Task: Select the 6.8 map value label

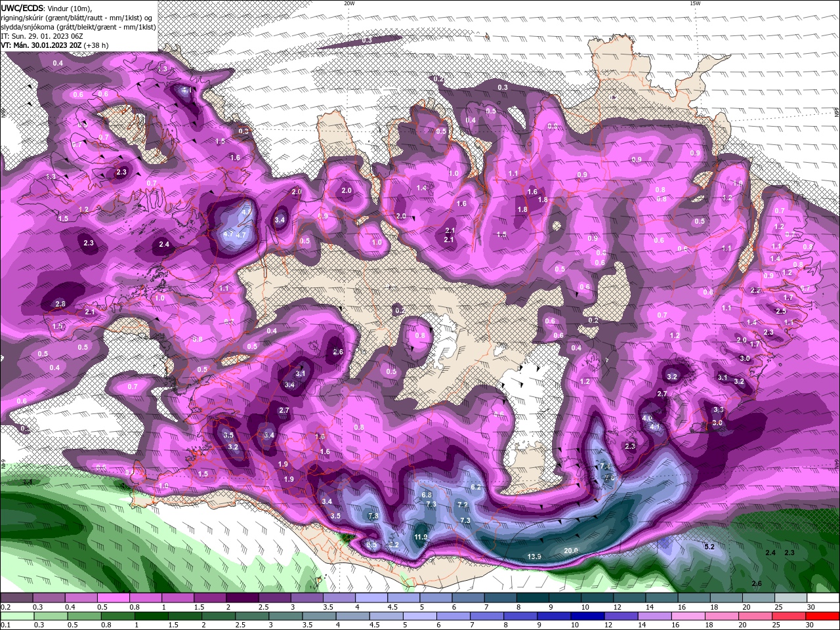Action: coord(427,494)
